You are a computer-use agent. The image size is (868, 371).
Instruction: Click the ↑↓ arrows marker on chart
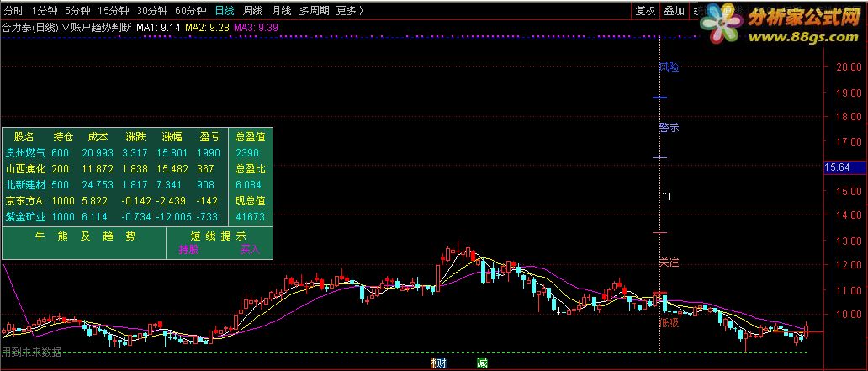tap(667, 197)
